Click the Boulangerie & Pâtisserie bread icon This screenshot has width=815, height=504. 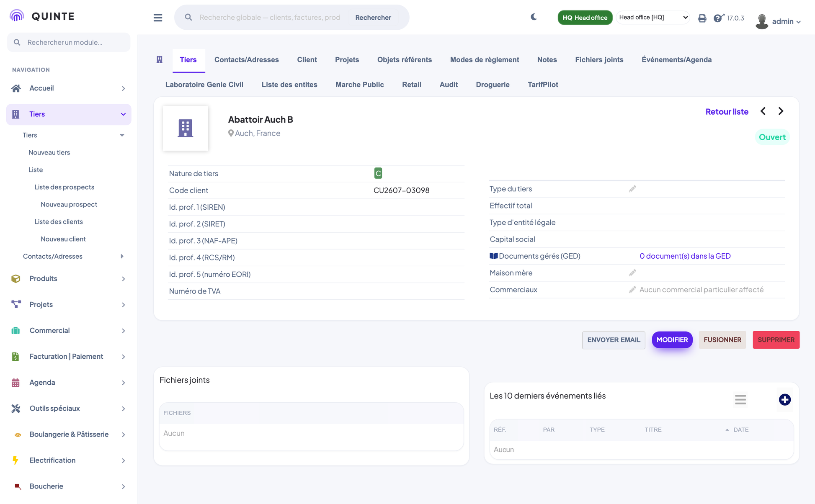(18, 435)
